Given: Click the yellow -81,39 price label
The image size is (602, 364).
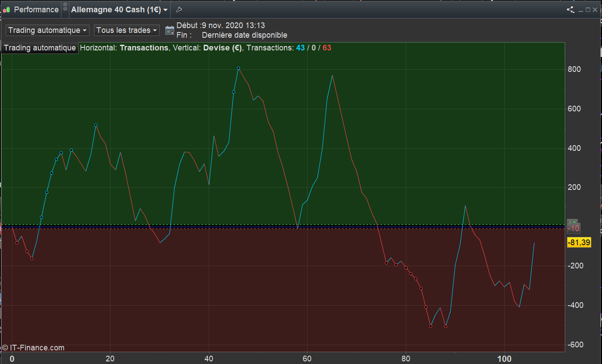Looking at the screenshot, I should coord(579,243).
